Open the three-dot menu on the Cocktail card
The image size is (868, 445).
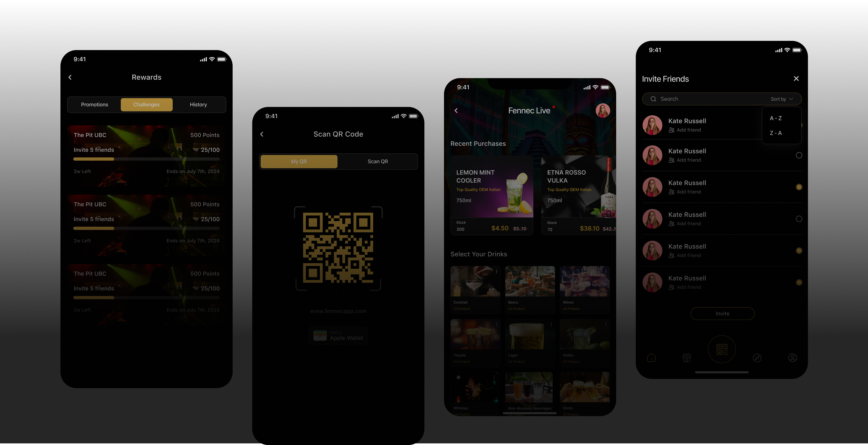[x=496, y=271]
